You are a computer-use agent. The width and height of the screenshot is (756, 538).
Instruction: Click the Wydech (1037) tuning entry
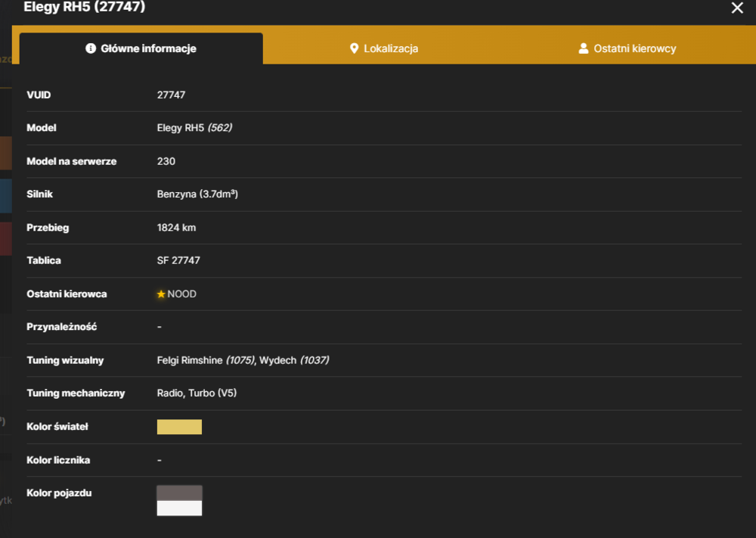[294, 360]
